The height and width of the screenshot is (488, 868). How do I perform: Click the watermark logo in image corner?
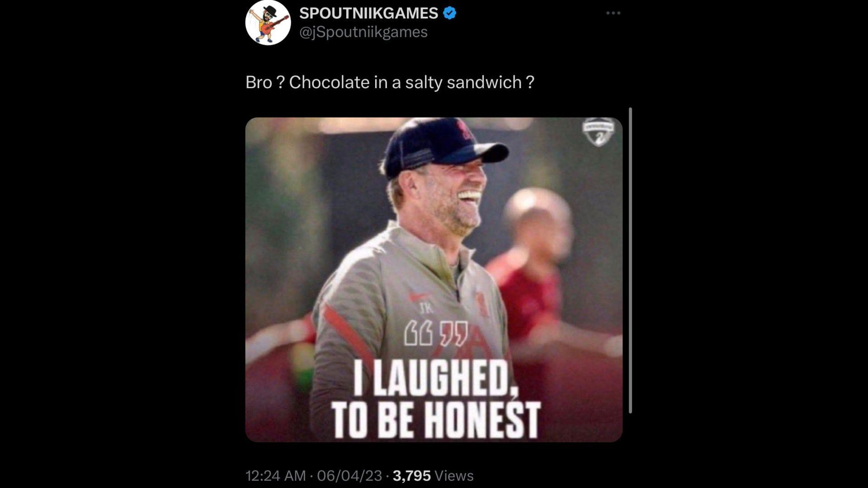[x=598, y=132]
